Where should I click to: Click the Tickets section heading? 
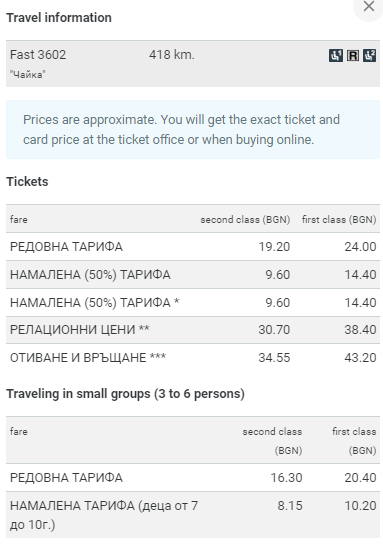click(x=27, y=182)
